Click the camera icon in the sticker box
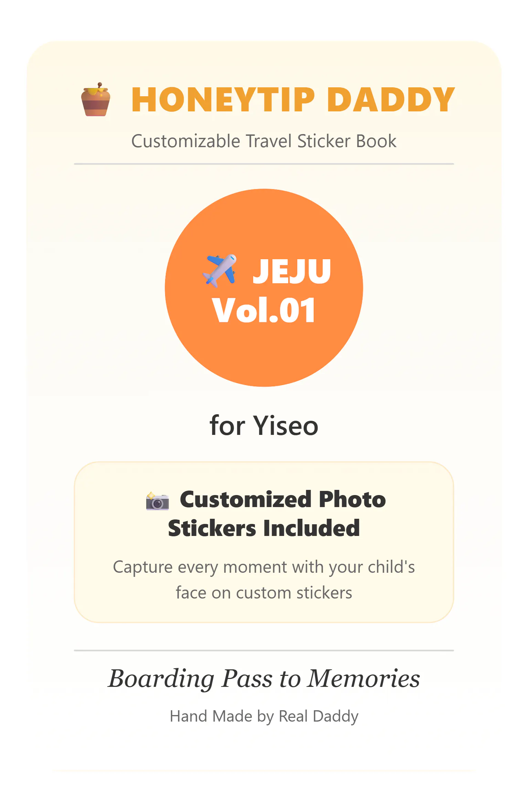 pyautogui.click(x=157, y=501)
